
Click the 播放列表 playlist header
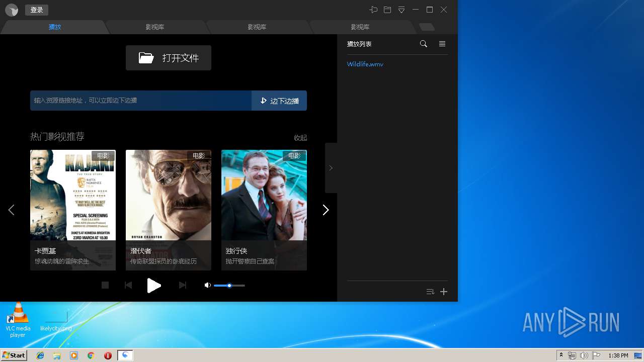(x=359, y=44)
